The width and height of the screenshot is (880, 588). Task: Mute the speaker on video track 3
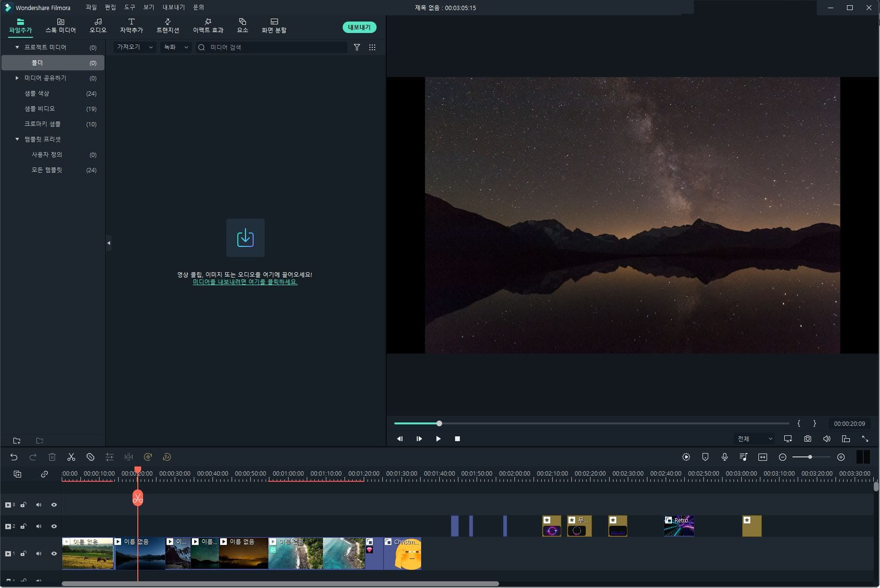tap(39, 505)
